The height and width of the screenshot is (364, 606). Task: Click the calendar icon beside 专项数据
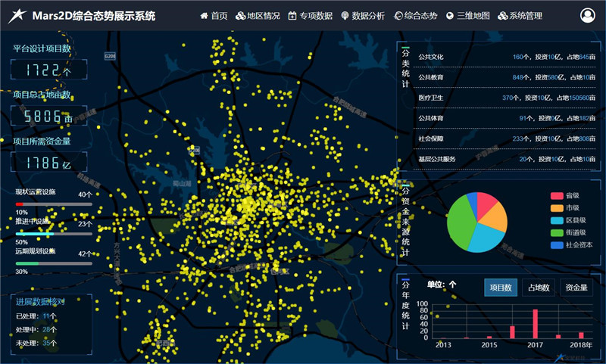click(x=292, y=16)
